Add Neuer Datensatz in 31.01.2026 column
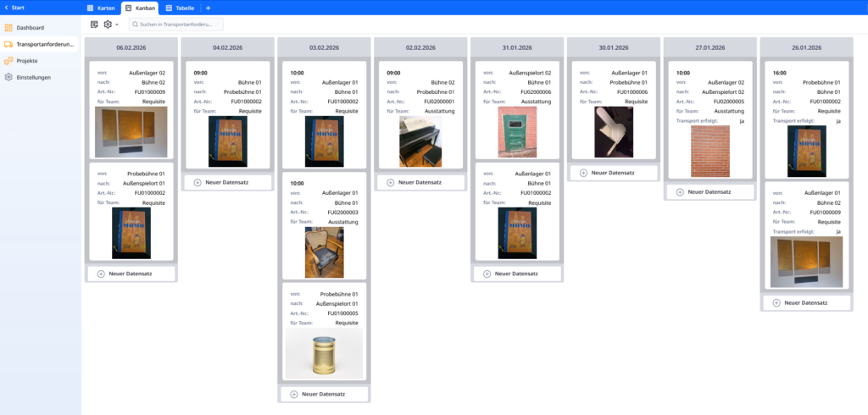868x415 pixels. pos(517,274)
